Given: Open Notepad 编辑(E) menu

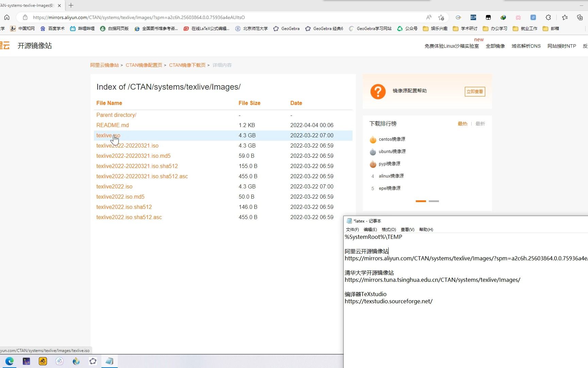Looking at the screenshot, I should 370,230.
